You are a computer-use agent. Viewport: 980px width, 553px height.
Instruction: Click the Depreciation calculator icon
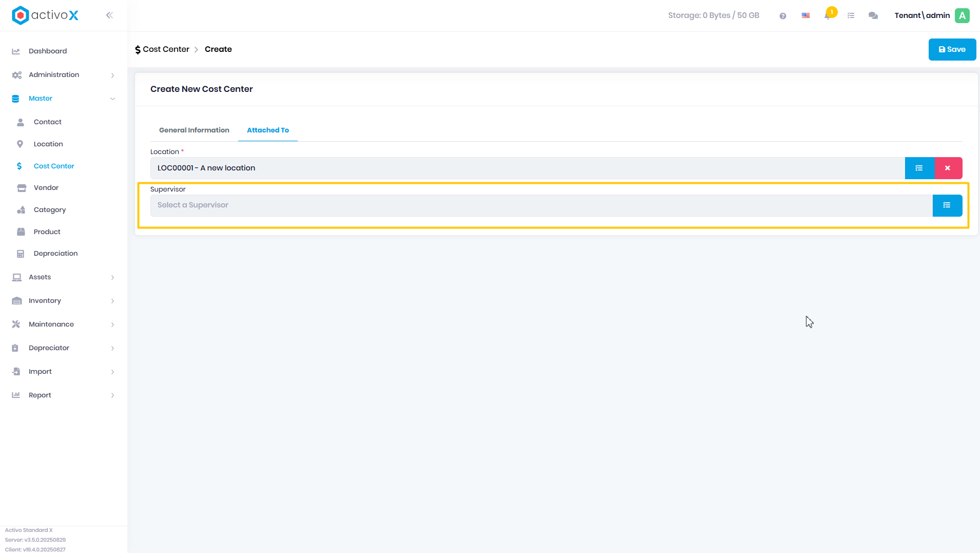[x=21, y=254]
